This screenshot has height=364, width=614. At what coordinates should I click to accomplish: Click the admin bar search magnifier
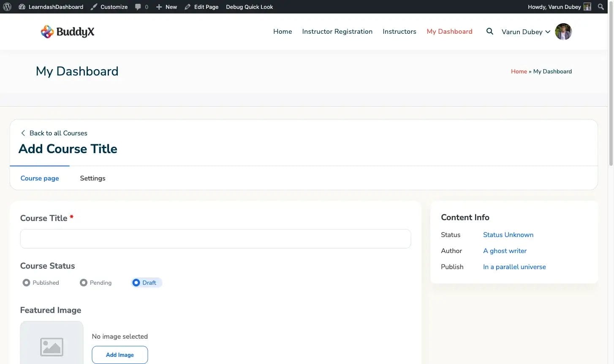click(601, 7)
